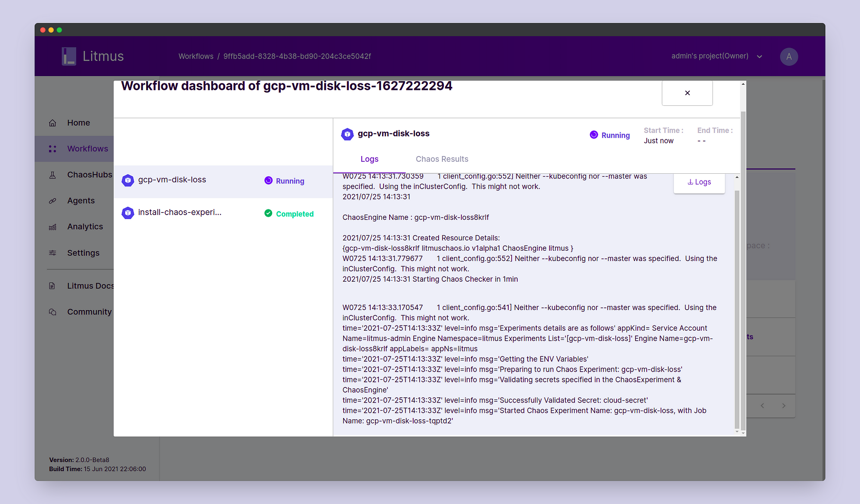
Task: Open ChaosHubs flask icon
Action: pyautogui.click(x=52, y=175)
